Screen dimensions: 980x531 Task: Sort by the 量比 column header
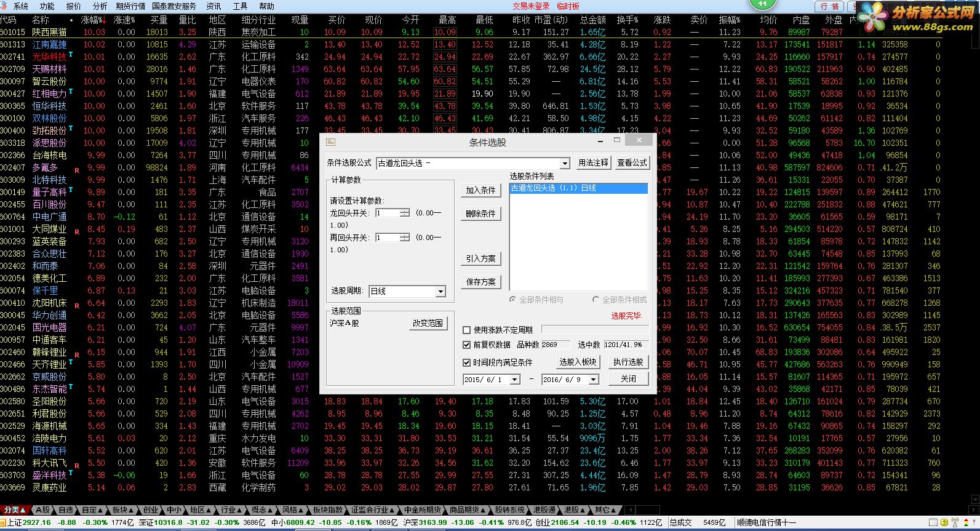[x=187, y=20]
